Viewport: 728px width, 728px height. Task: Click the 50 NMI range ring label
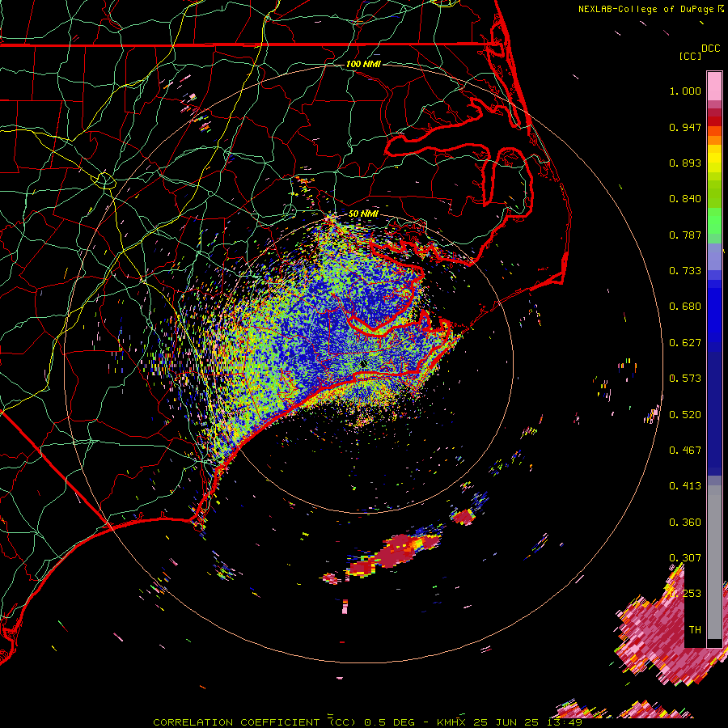point(363,214)
